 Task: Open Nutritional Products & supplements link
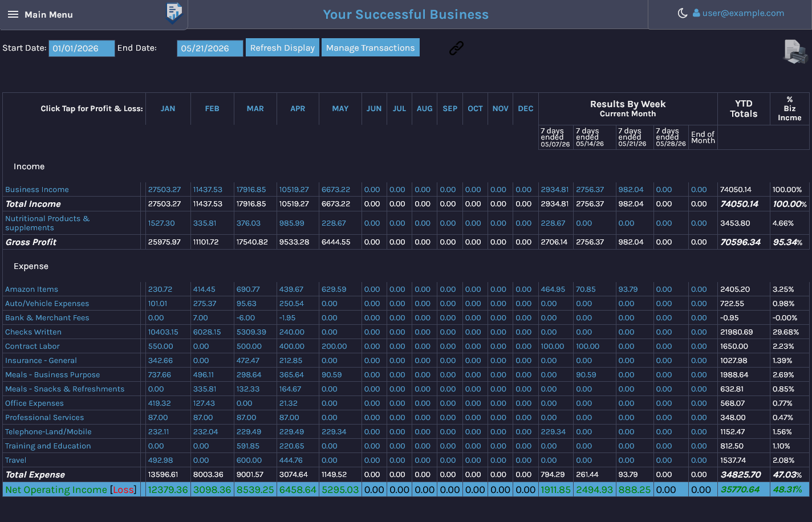47,223
